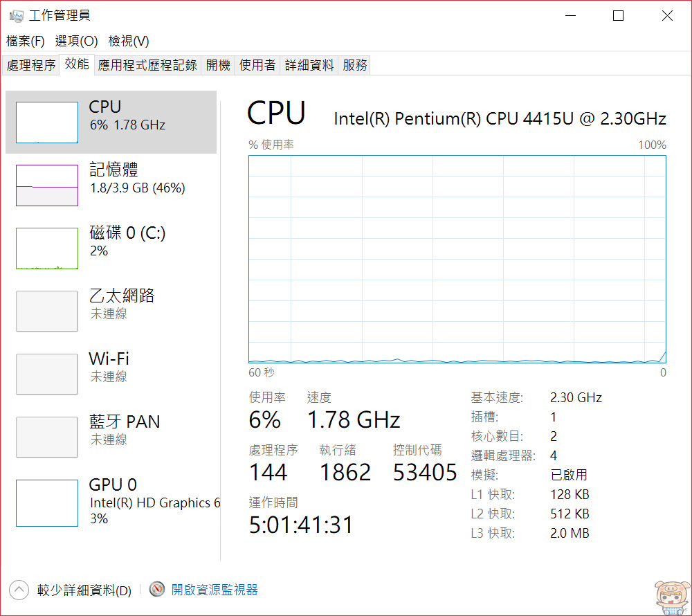Click the main CPU usage graph

click(457, 259)
